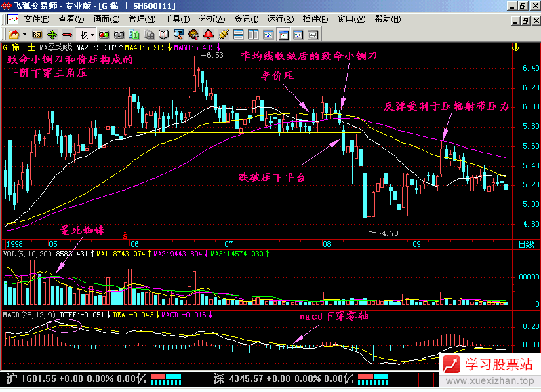Click the candlestick app icon in the menu bar
The height and width of the screenshot is (392, 541).
tap(13, 19)
